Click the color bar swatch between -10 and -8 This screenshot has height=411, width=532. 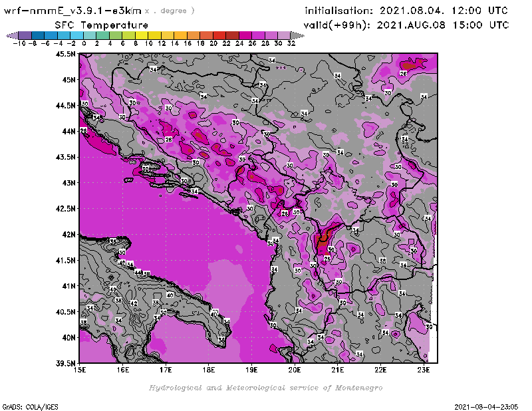[25, 35]
